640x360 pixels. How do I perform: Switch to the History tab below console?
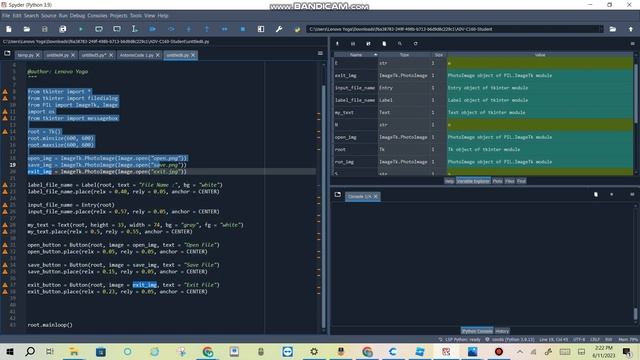point(502,331)
